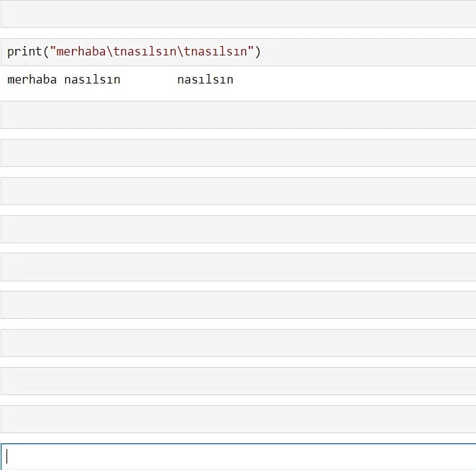
Task: Select first empty cell below the output
Action: [x=237, y=114]
